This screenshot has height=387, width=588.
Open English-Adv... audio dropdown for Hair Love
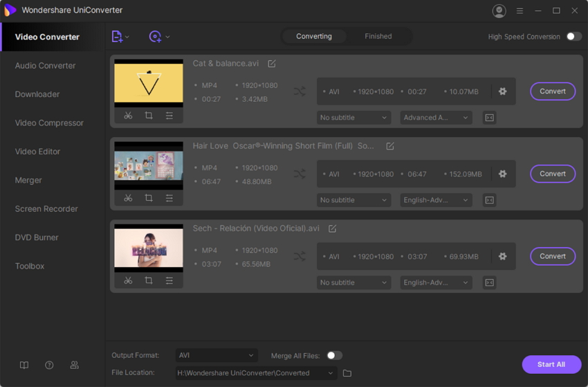click(436, 200)
